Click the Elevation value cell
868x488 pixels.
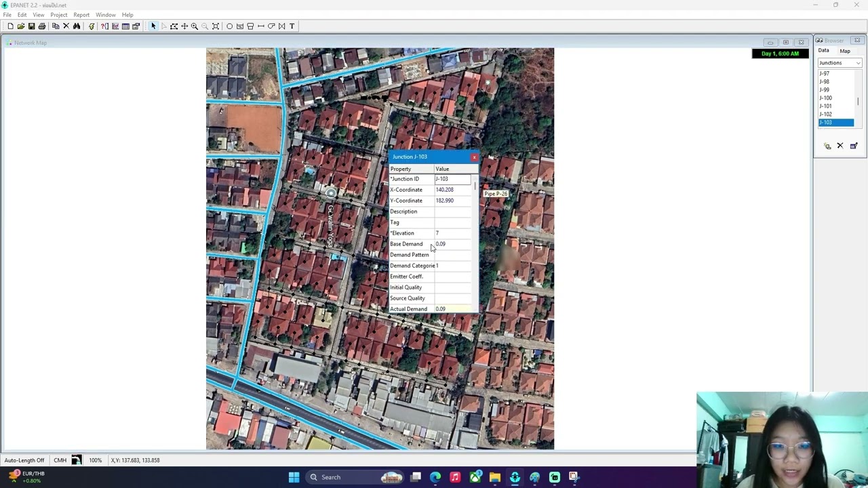452,233
